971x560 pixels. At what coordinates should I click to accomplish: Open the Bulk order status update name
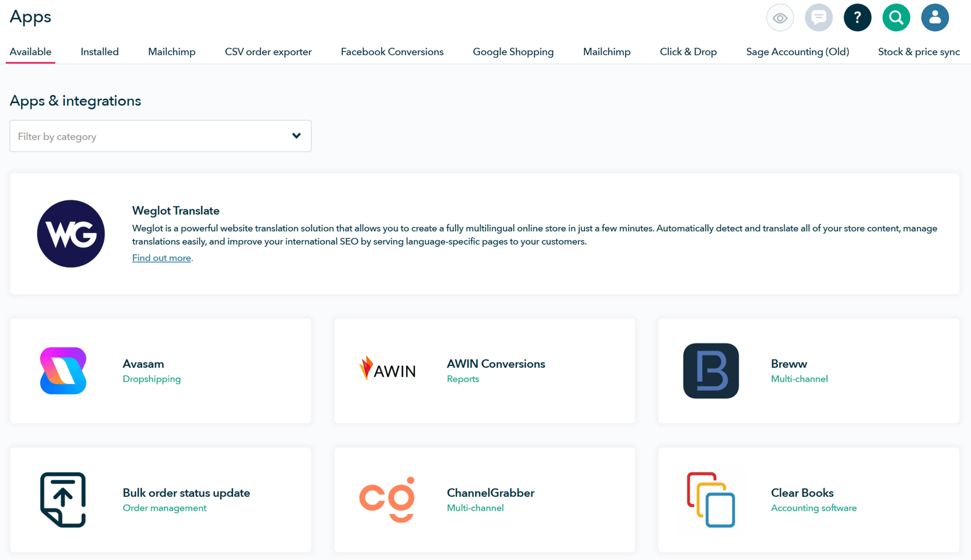186,493
